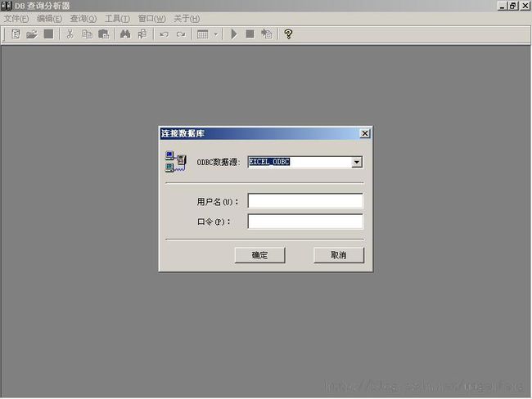This screenshot has height=399, width=532.
Task: Click the Find binoculars icon
Action: coord(125,34)
